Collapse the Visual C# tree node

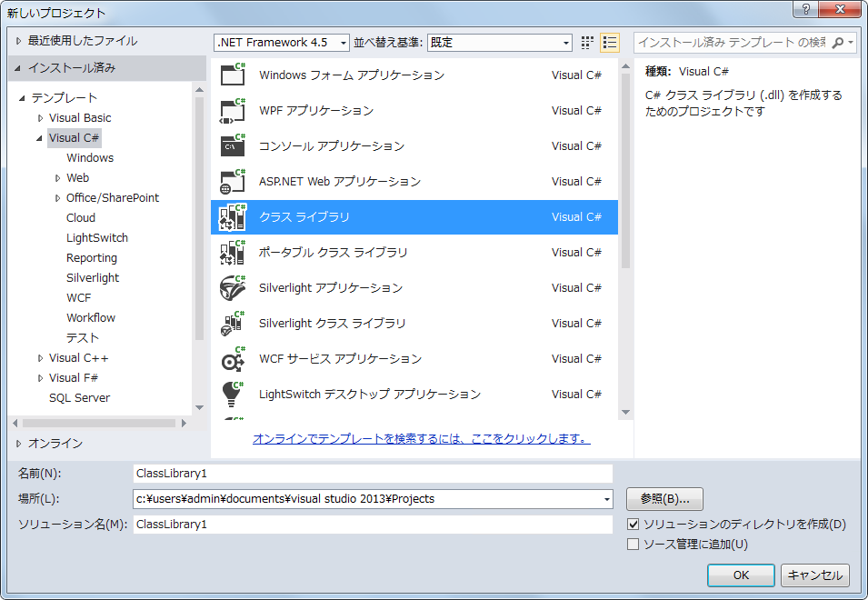pyautogui.click(x=39, y=138)
